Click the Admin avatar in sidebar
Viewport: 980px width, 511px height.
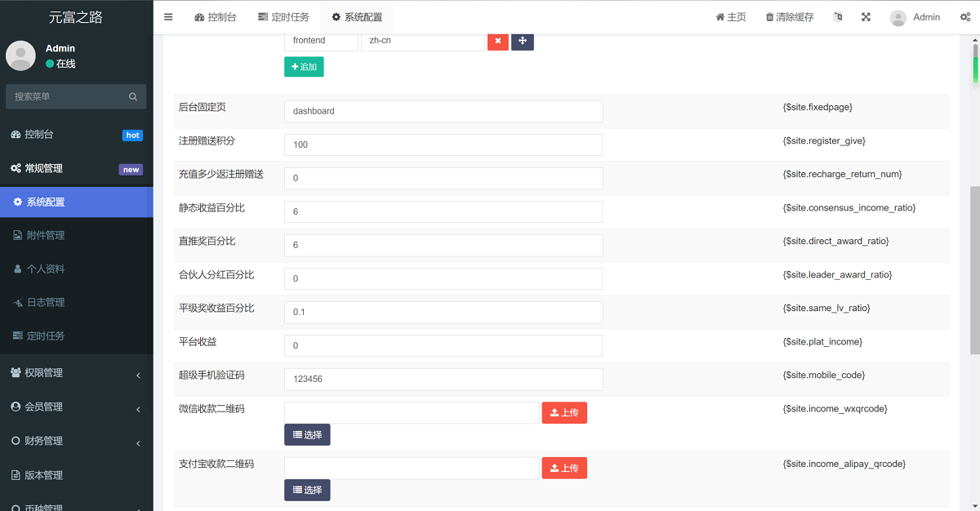click(20, 56)
